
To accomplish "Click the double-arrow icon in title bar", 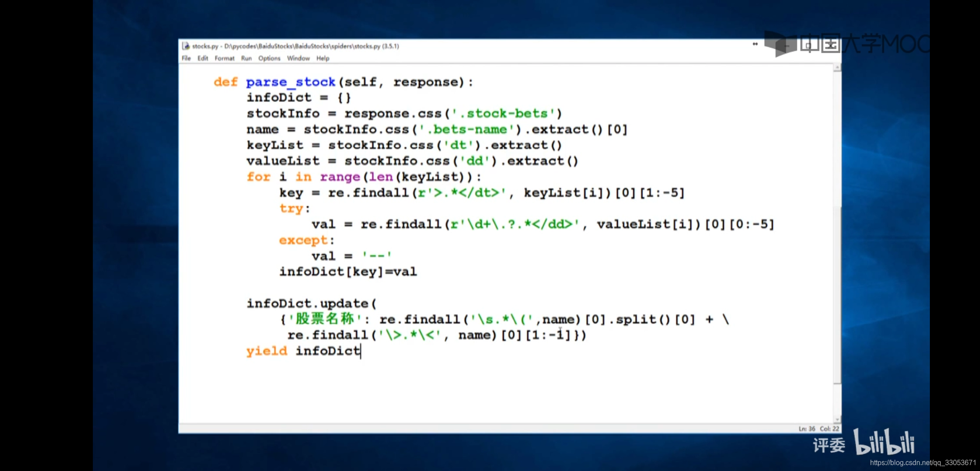I will tap(755, 44).
